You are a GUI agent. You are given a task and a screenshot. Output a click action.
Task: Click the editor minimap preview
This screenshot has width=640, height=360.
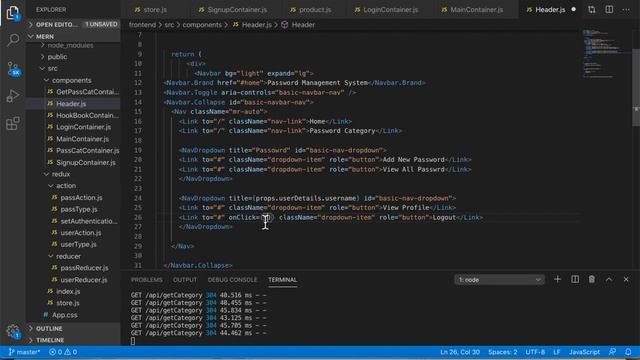606,53
